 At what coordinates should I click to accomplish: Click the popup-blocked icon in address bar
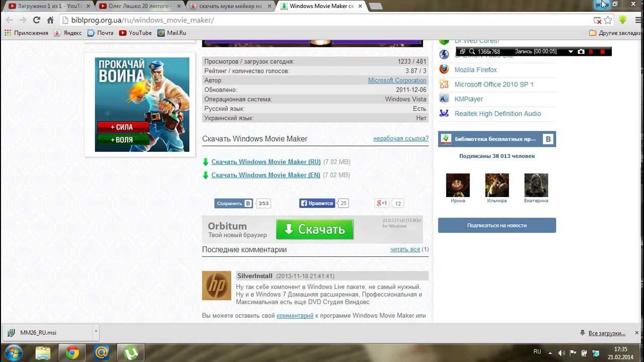click(597, 20)
